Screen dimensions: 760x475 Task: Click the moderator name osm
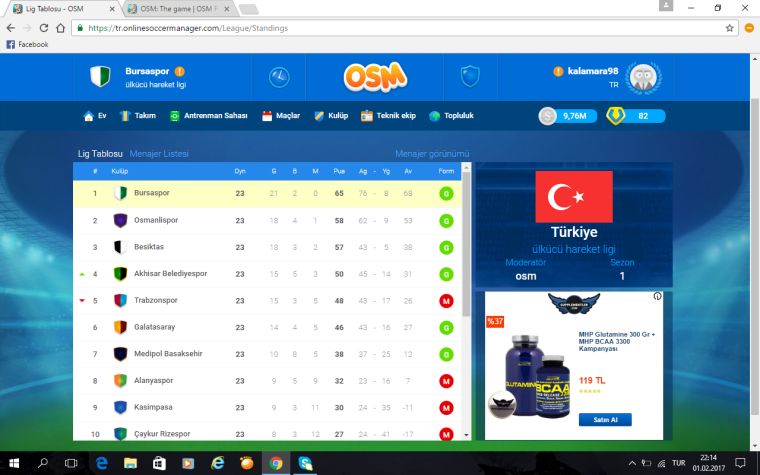(x=525, y=276)
